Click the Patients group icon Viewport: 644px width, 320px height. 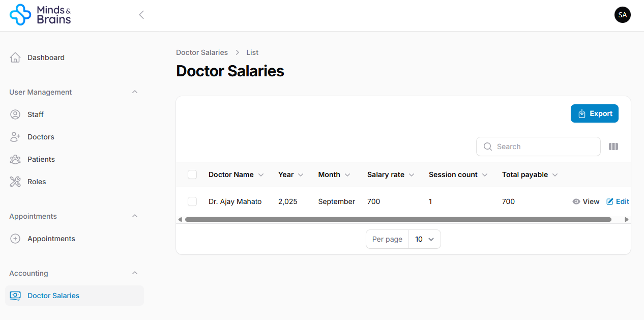[15, 159]
